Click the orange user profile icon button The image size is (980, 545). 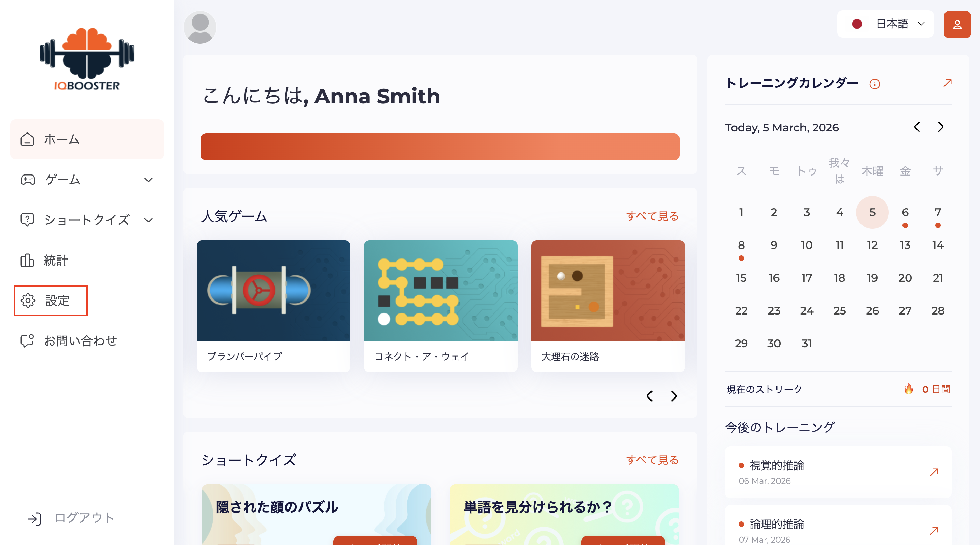(956, 25)
